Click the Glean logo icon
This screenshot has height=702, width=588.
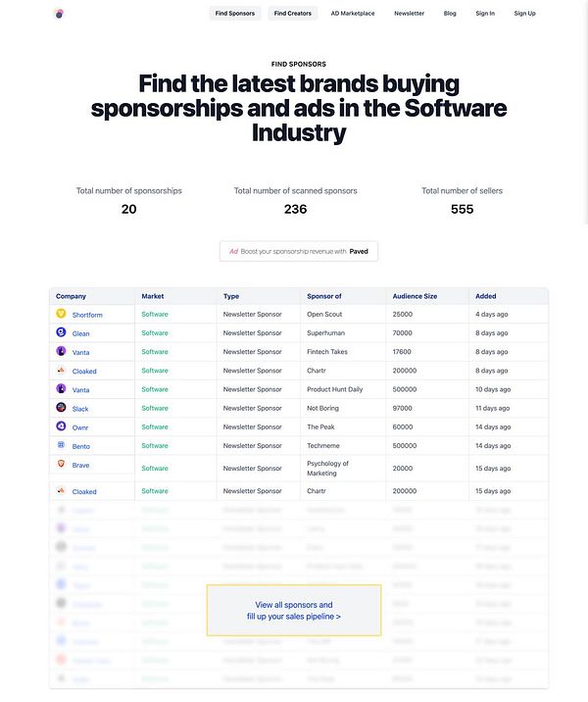pyautogui.click(x=61, y=332)
